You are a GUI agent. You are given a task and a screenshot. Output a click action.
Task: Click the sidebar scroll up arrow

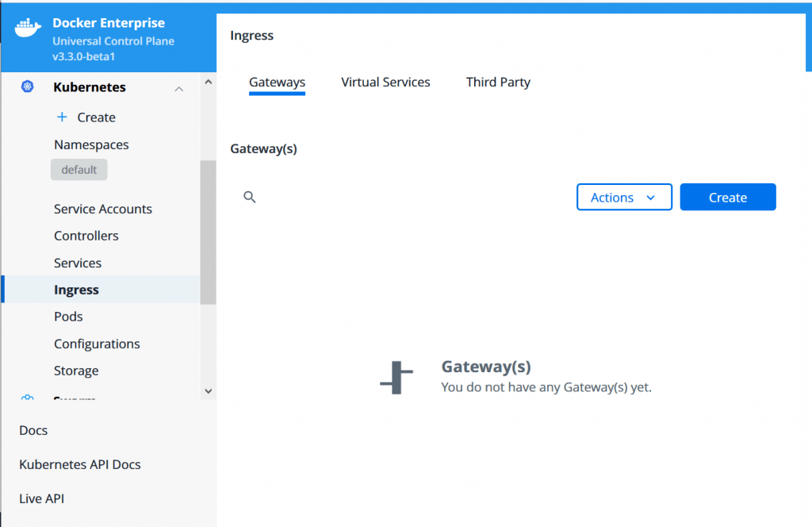209,82
